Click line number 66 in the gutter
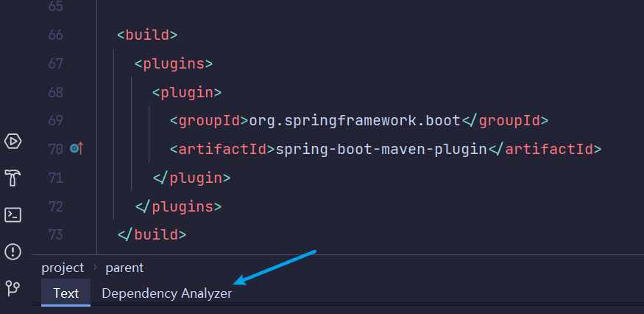 (55, 35)
